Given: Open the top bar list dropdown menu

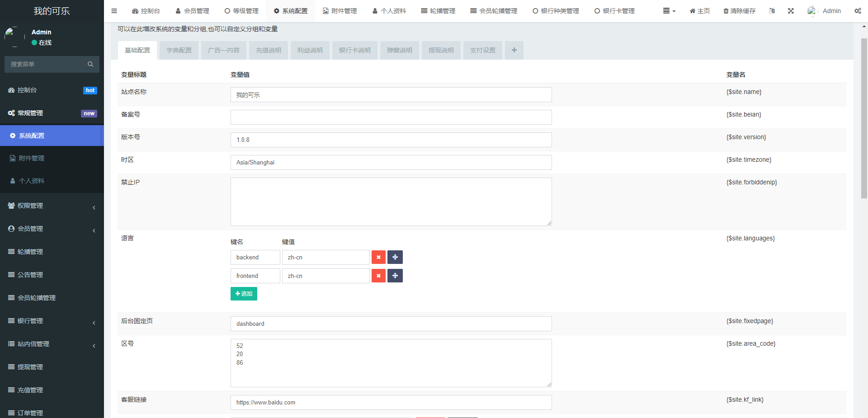Looking at the screenshot, I should click(669, 11).
